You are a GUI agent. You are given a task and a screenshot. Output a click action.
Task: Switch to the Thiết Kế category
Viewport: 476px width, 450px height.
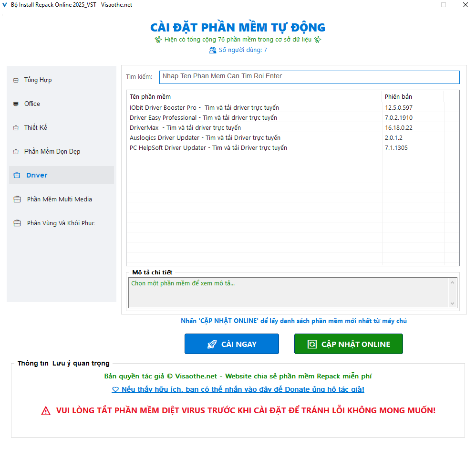tap(62, 127)
